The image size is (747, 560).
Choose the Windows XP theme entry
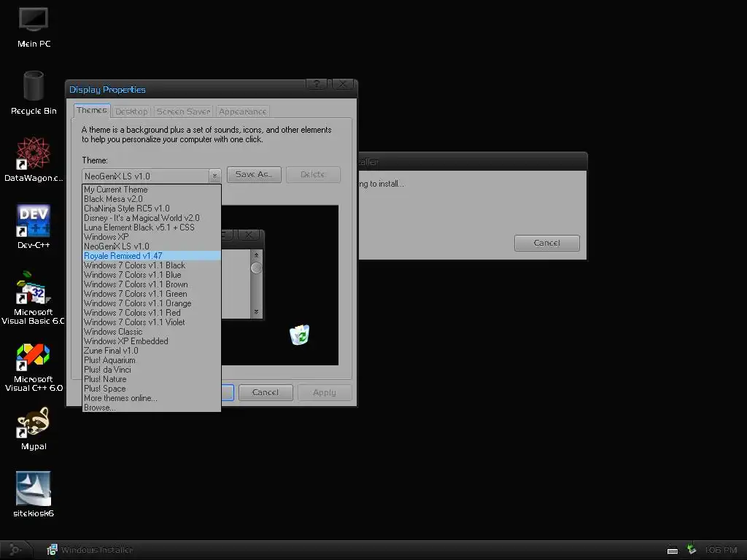click(x=152, y=237)
